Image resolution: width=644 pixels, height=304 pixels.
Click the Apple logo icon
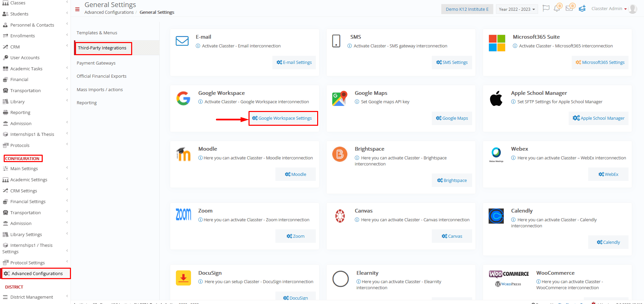[x=496, y=98]
